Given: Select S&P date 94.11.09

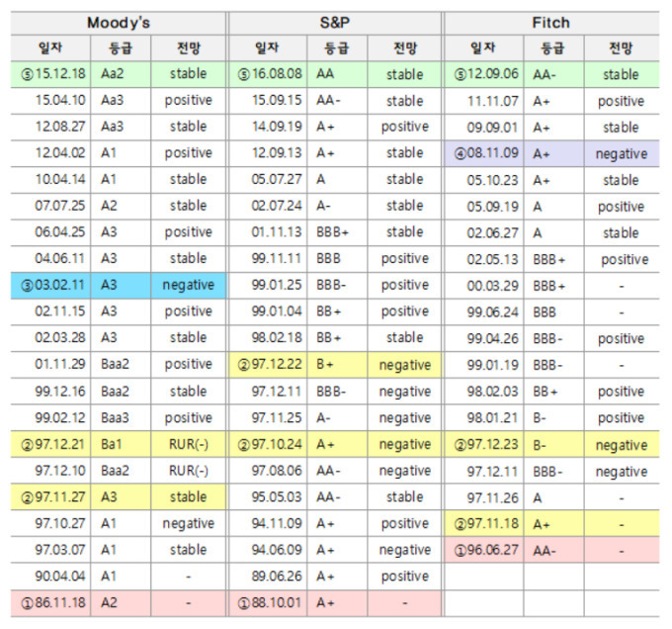Looking at the screenshot, I should click(277, 523).
